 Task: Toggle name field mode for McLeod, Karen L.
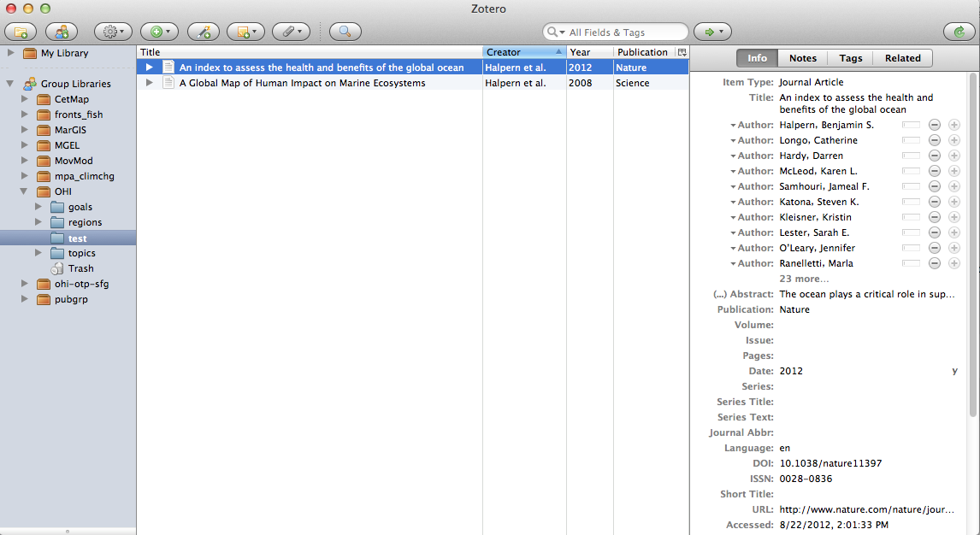(912, 171)
